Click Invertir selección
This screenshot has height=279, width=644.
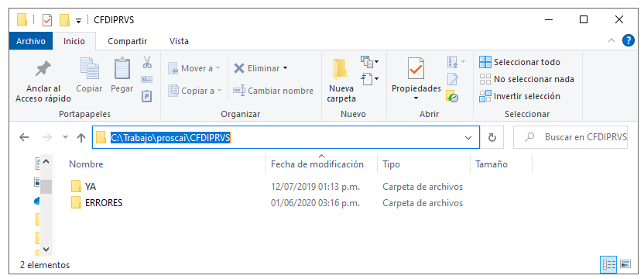(x=519, y=96)
